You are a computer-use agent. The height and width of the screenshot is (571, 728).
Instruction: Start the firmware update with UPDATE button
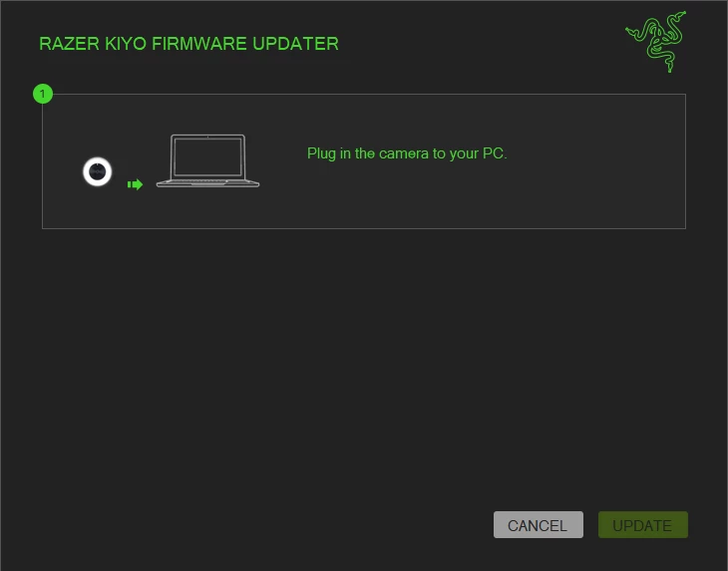pyautogui.click(x=643, y=525)
